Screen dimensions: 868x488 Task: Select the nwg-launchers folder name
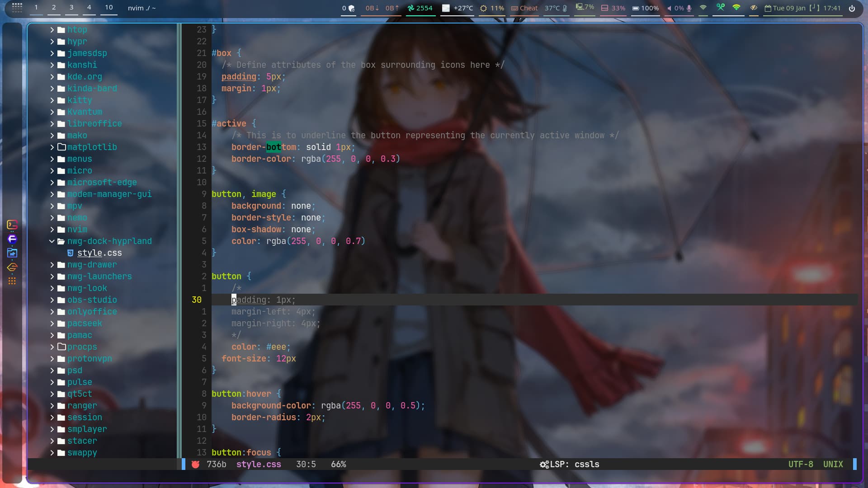[99, 276]
